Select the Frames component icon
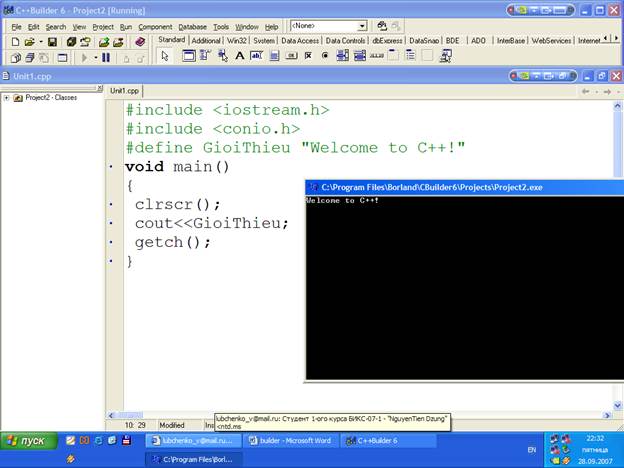Screen dimensions: 624x468 click(x=189, y=56)
